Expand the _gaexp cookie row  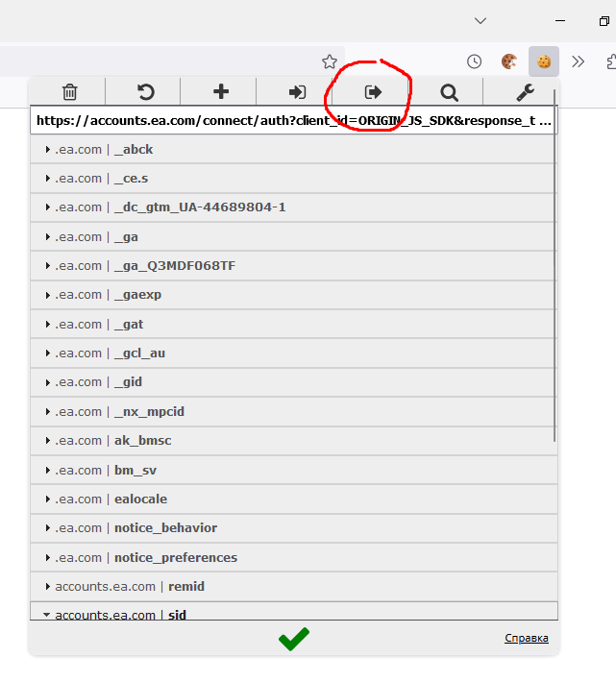[x=294, y=295]
